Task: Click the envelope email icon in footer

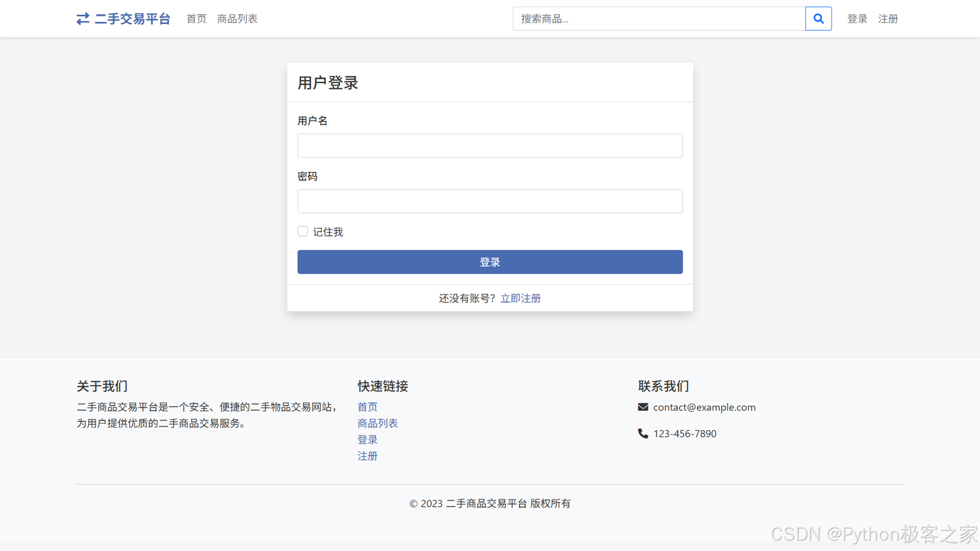Action: pos(643,407)
